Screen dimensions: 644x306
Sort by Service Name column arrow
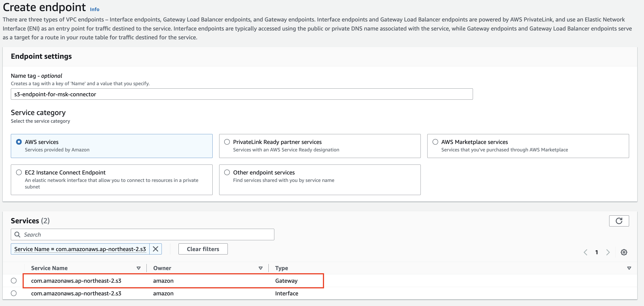coord(139,268)
